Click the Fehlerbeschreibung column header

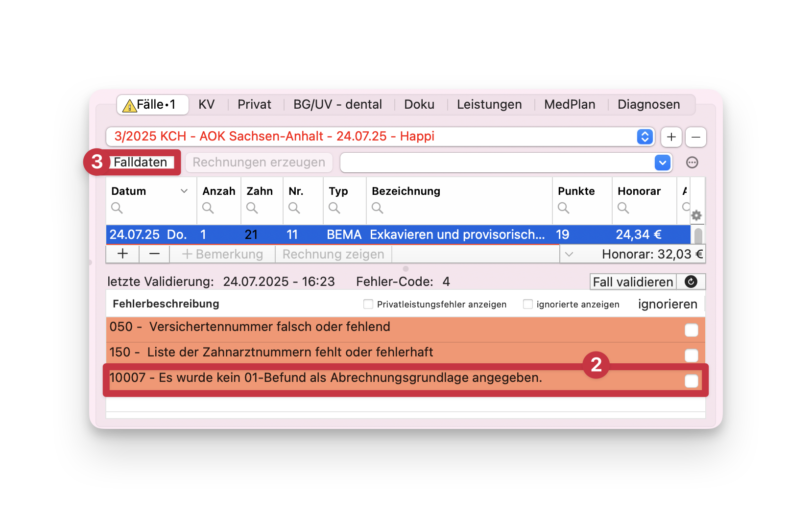[x=166, y=304]
